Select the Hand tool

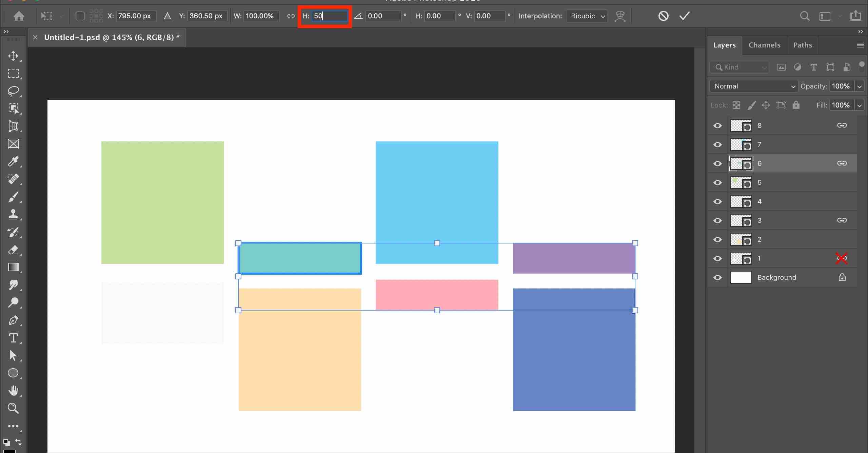click(x=13, y=391)
